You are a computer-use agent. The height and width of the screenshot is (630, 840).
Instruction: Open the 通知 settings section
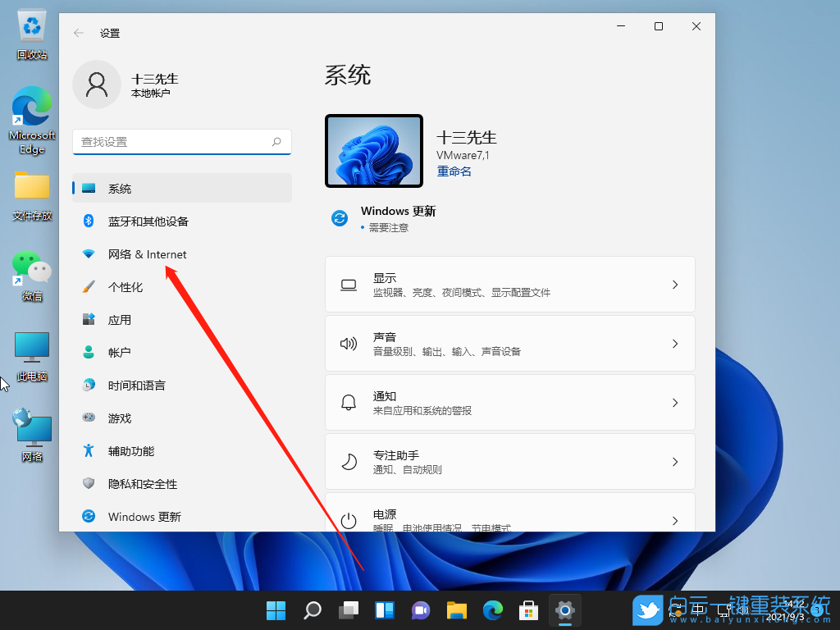510,402
